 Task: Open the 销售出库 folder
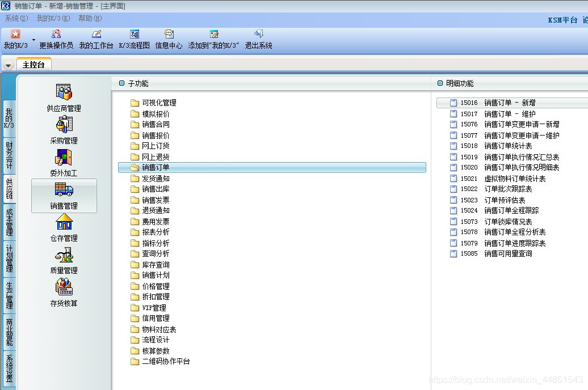[x=150, y=189]
